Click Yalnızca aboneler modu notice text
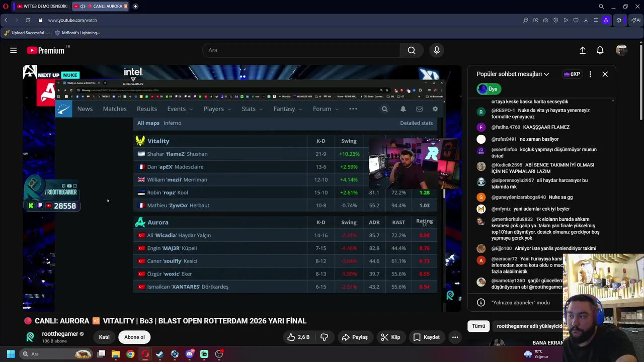Screen dimensions: 644x362 tap(521, 303)
